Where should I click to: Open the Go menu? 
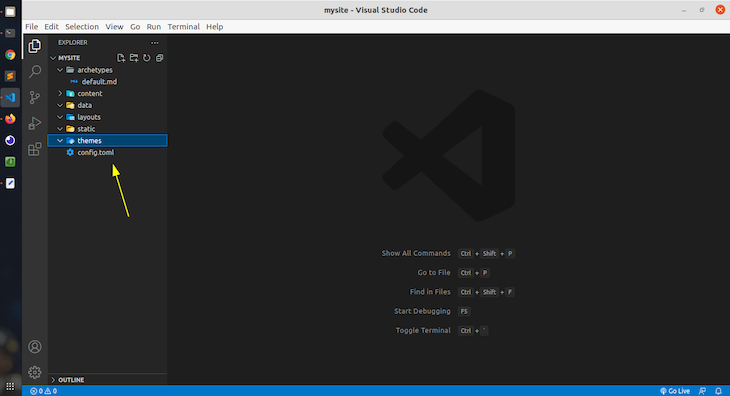point(135,27)
